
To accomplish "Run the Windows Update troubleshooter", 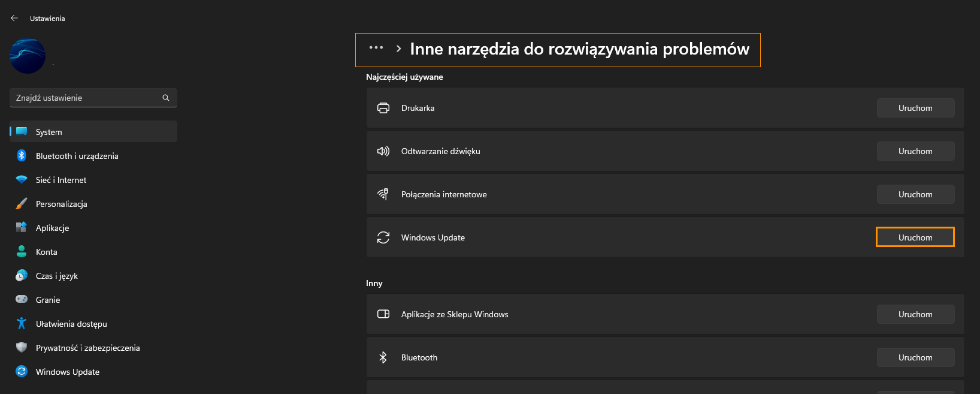I will (x=915, y=237).
